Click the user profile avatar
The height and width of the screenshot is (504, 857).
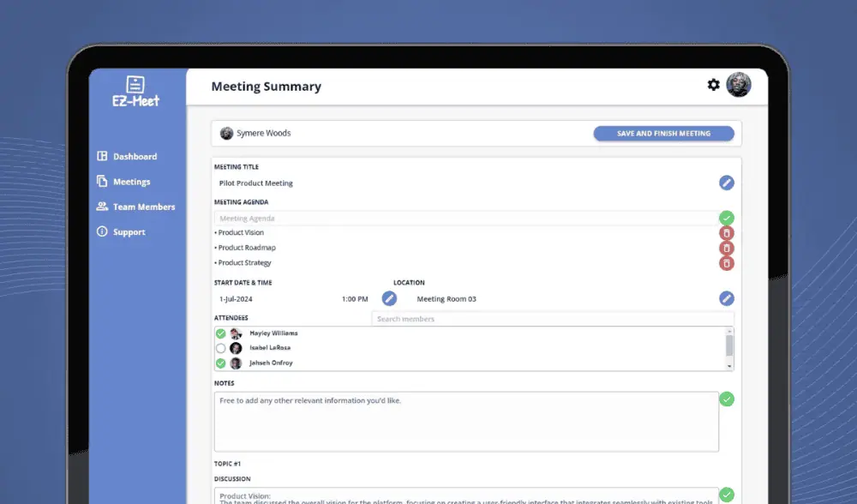[738, 85]
